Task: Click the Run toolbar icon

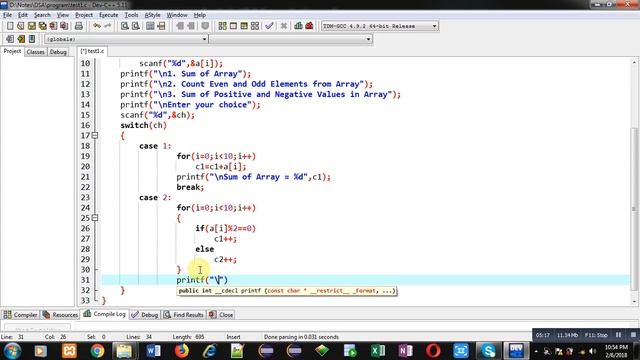Action: tap(233, 26)
